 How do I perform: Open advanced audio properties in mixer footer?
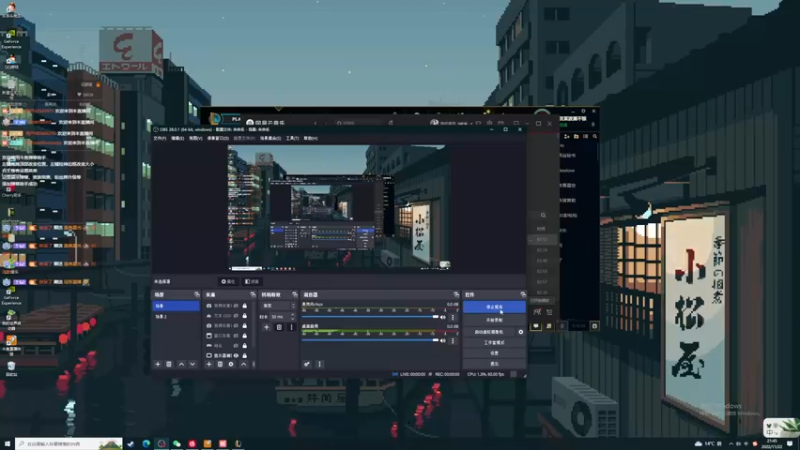307,364
